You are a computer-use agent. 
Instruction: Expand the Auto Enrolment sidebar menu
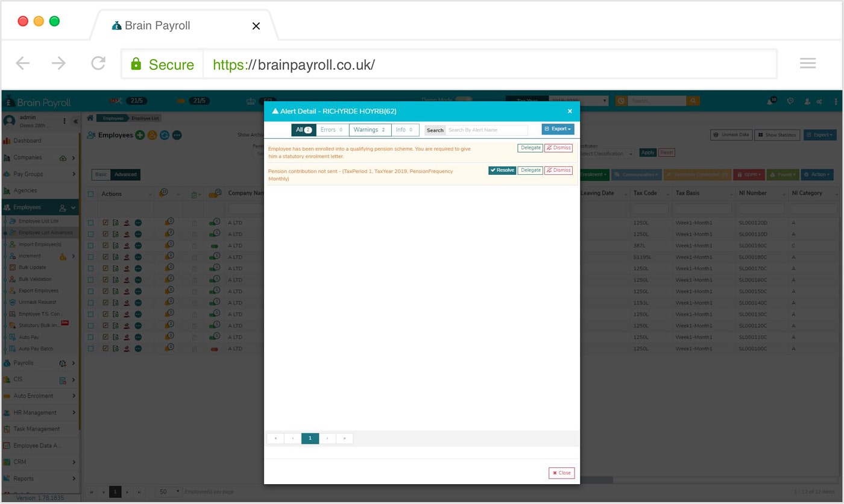pyautogui.click(x=74, y=396)
